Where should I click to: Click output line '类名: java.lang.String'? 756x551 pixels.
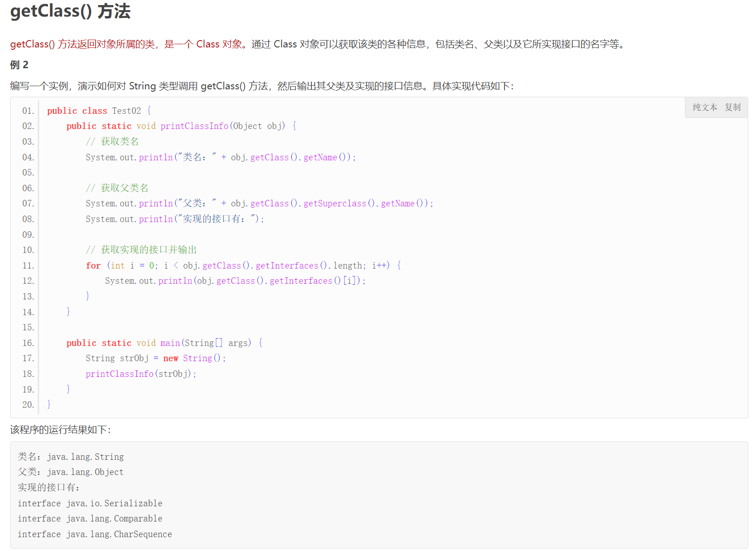click(x=71, y=457)
